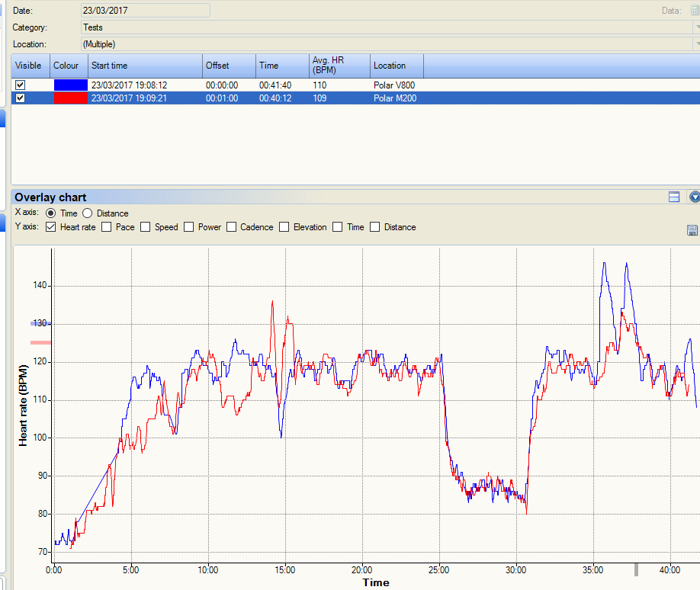The image size is (700, 590).
Task: Uncheck visibility for the Polar V800 activity
Action: click(21, 85)
